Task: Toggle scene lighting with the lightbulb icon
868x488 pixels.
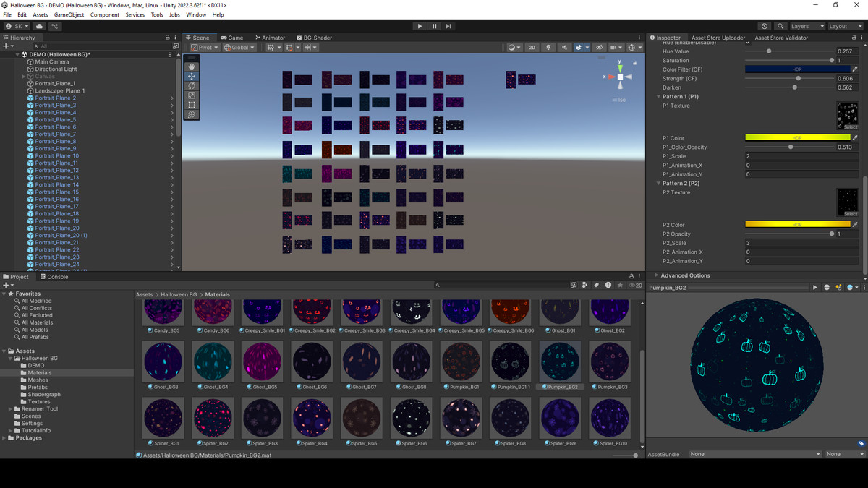Action: coord(549,48)
